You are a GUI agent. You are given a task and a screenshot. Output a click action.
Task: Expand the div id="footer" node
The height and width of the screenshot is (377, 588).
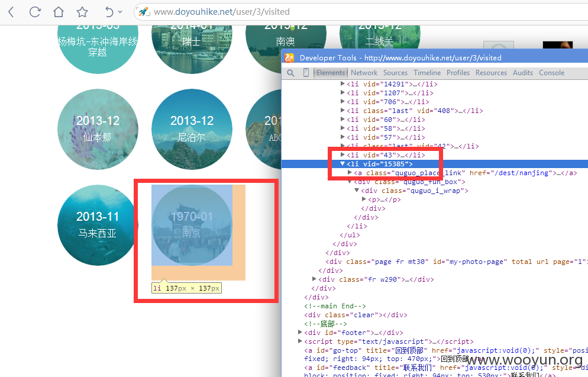300,333
